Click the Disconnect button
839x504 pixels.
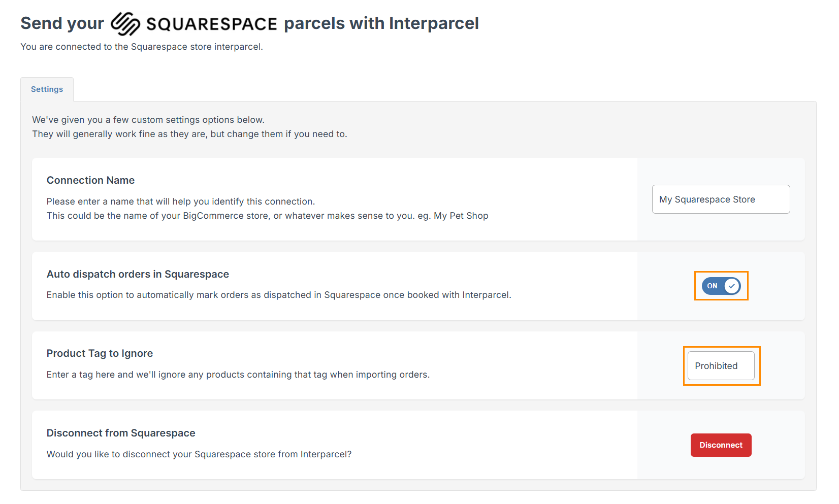click(721, 445)
